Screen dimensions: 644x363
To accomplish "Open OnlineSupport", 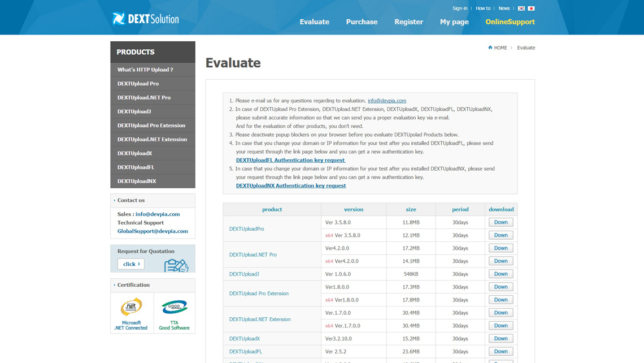I will (510, 21).
